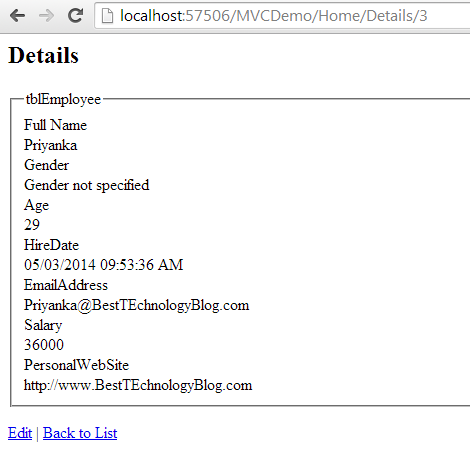470x449 pixels.
Task: Select the Full Name label
Action: coord(55,125)
